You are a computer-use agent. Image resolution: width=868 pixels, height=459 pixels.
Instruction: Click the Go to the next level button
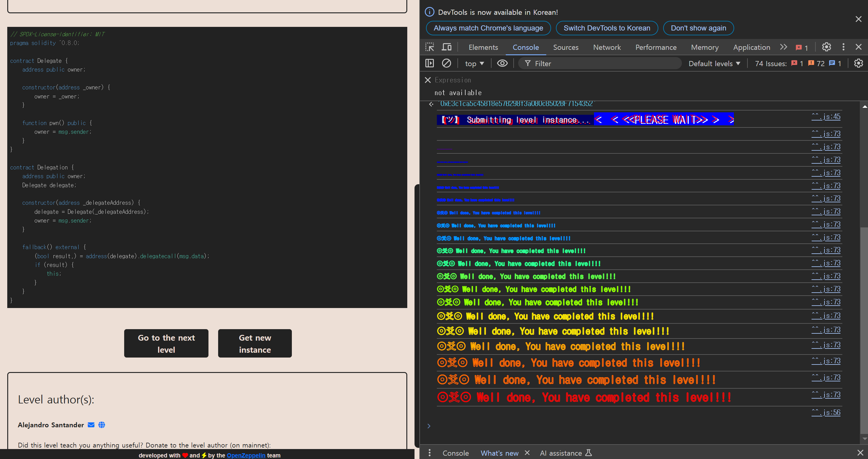click(x=166, y=343)
